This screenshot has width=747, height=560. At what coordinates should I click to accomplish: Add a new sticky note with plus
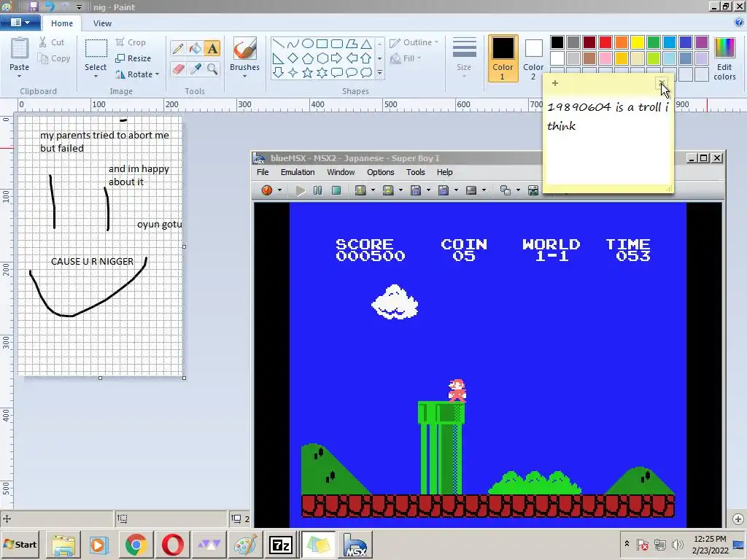point(555,83)
